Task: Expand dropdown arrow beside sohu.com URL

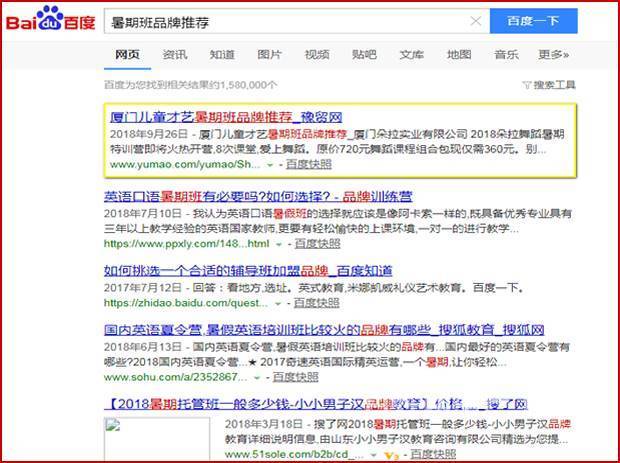Action: 257,378
